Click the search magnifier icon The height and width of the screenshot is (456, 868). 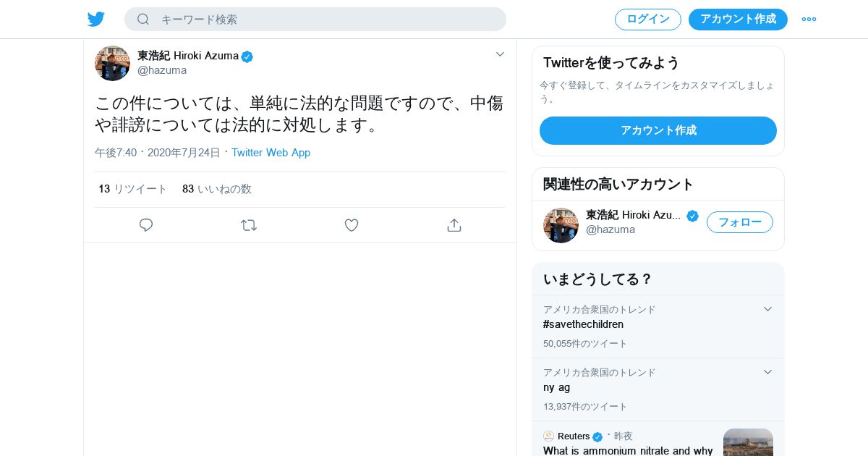coord(143,20)
